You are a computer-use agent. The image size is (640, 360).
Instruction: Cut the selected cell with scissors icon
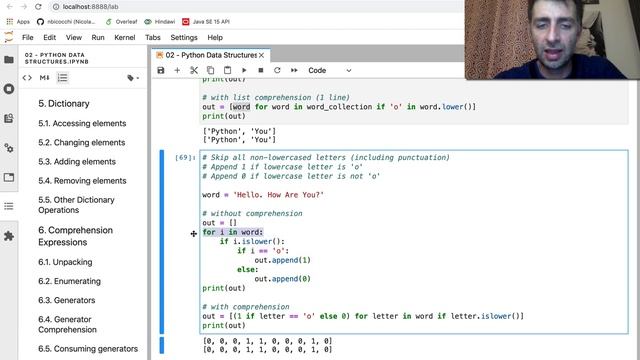point(194,70)
